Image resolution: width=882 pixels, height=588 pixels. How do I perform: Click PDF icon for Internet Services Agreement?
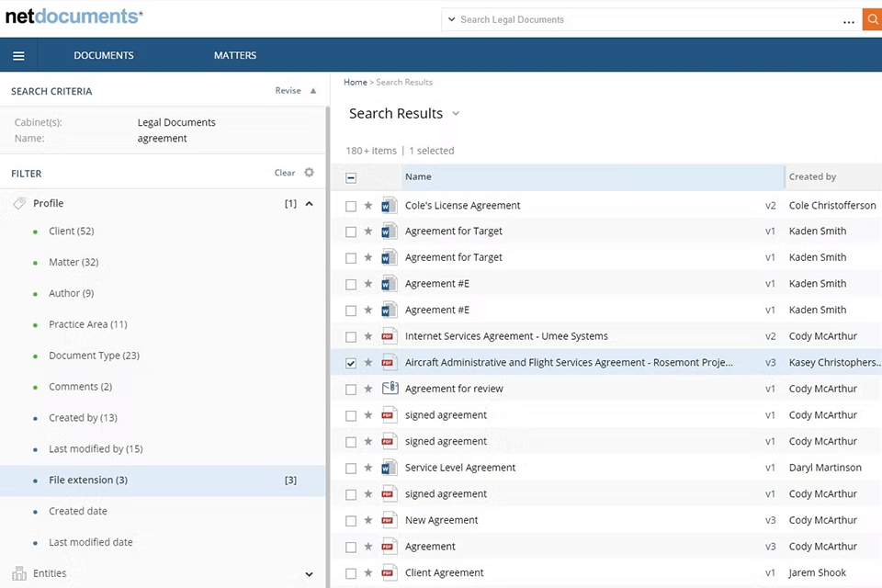point(389,336)
